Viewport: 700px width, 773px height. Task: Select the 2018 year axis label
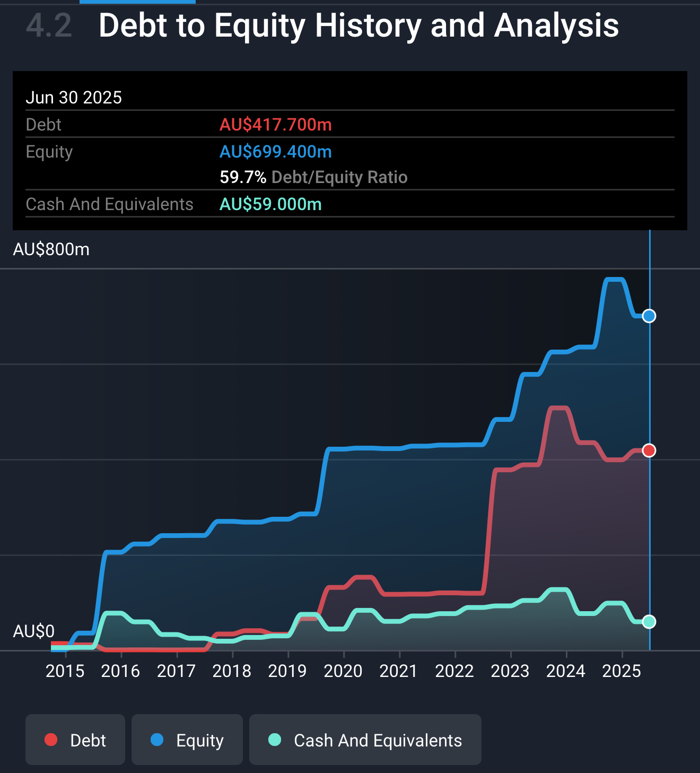click(232, 671)
